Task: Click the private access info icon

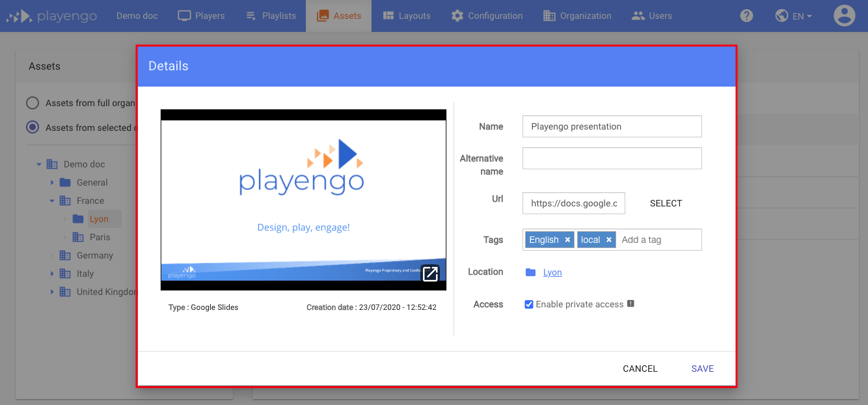Action: point(631,303)
